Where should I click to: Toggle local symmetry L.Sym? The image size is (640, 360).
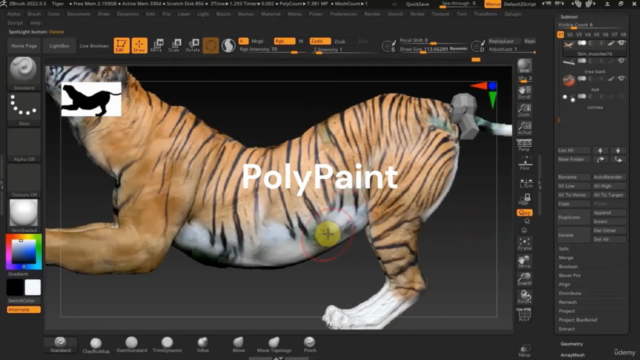tap(526, 182)
